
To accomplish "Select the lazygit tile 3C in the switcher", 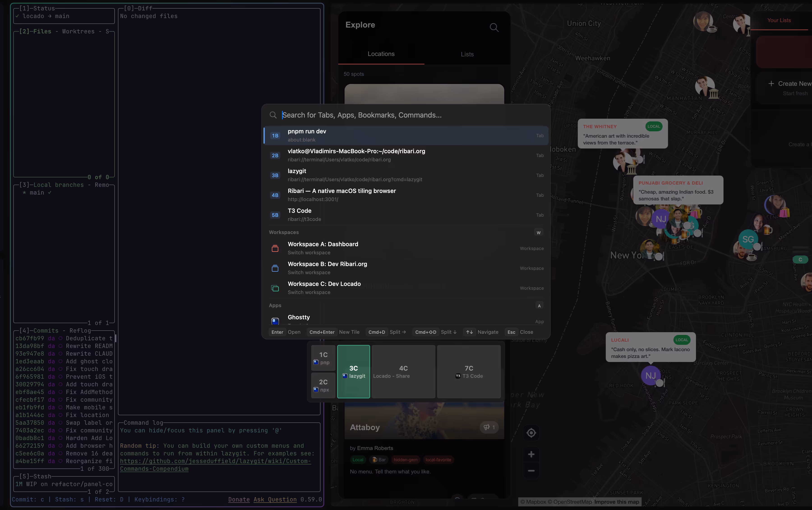I will pos(353,371).
